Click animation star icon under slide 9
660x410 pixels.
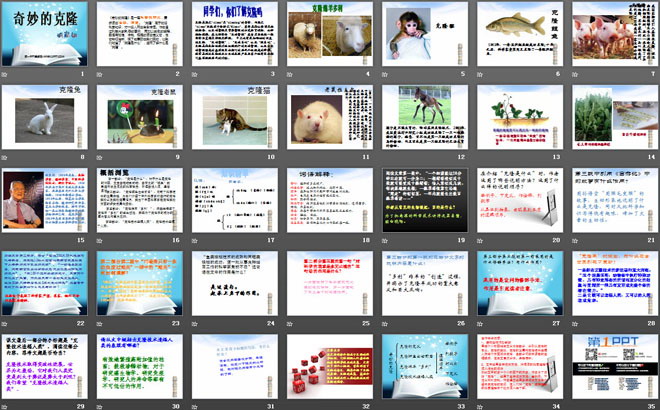point(100,158)
